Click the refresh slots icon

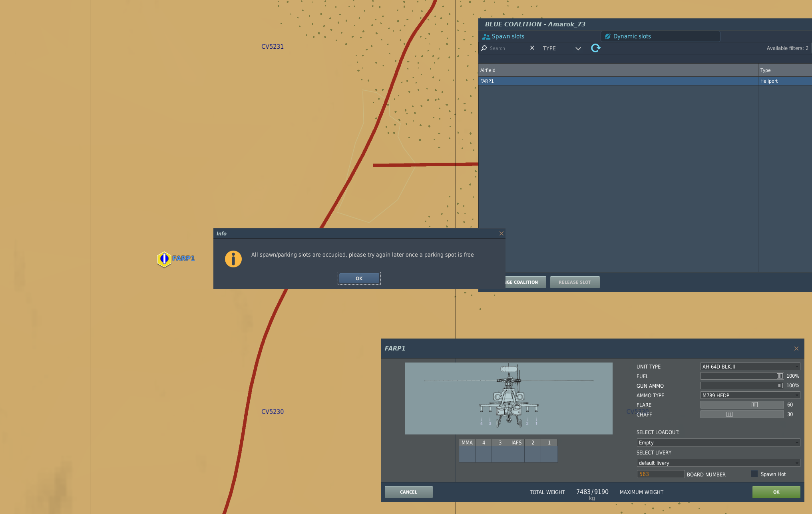pos(595,48)
